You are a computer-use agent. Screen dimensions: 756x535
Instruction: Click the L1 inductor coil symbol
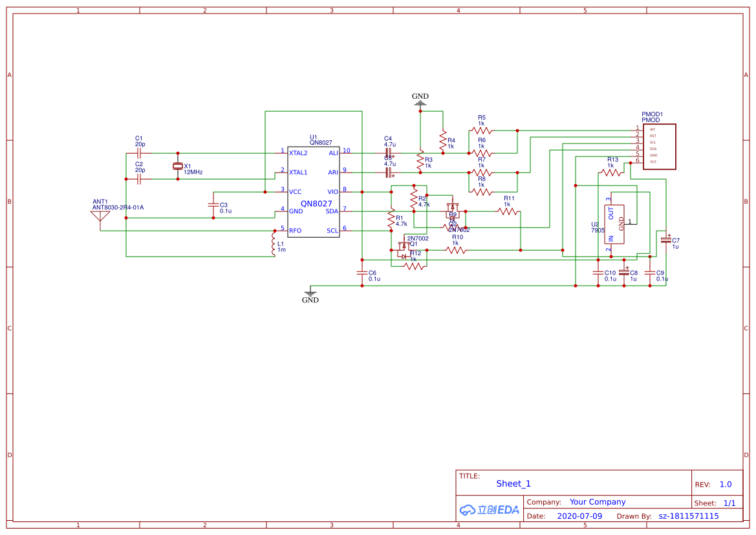coord(274,244)
